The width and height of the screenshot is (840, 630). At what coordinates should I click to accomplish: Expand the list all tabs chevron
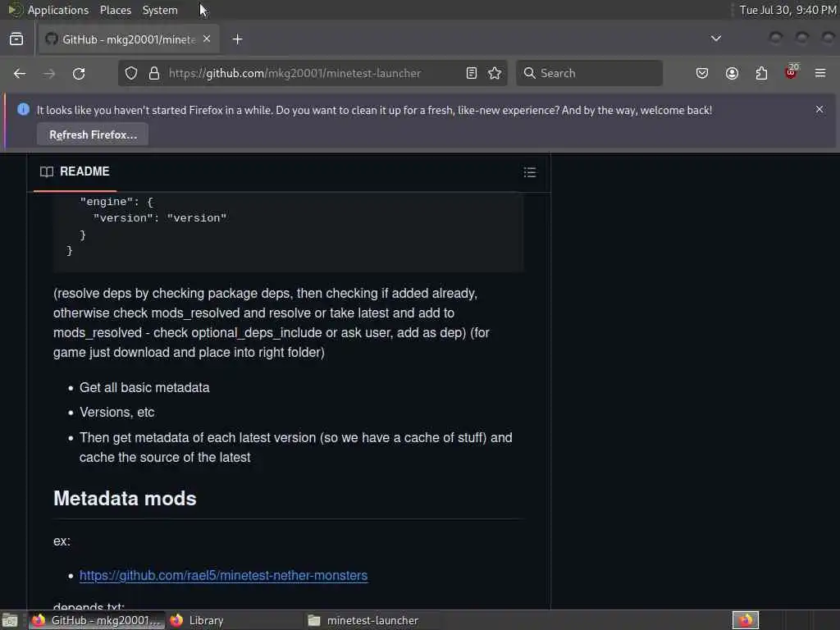pos(715,39)
